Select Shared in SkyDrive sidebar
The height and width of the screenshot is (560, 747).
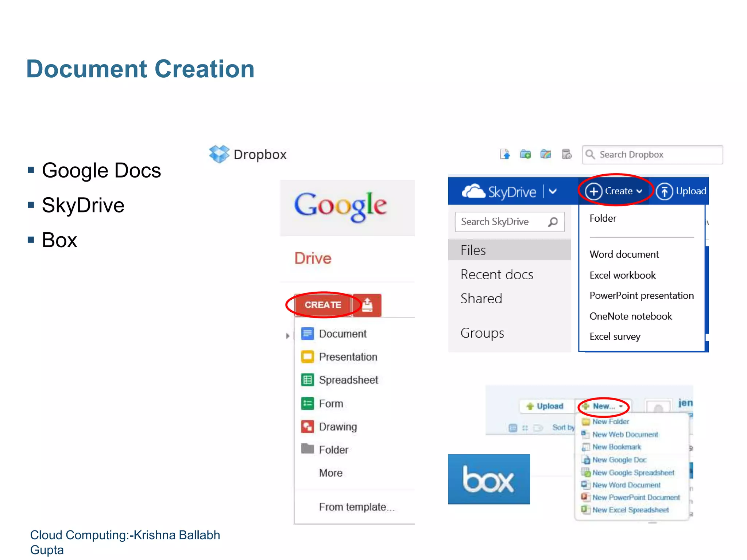(481, 299)
